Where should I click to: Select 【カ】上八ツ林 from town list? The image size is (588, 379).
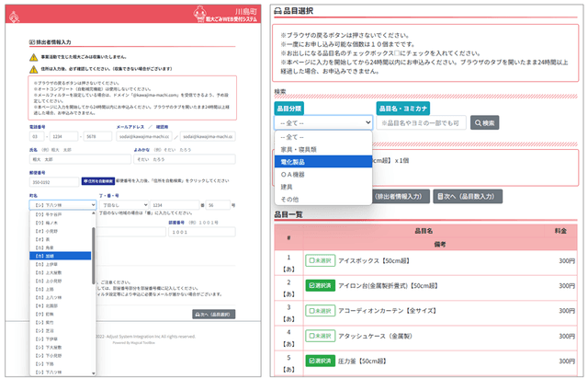tap(61, 297)
